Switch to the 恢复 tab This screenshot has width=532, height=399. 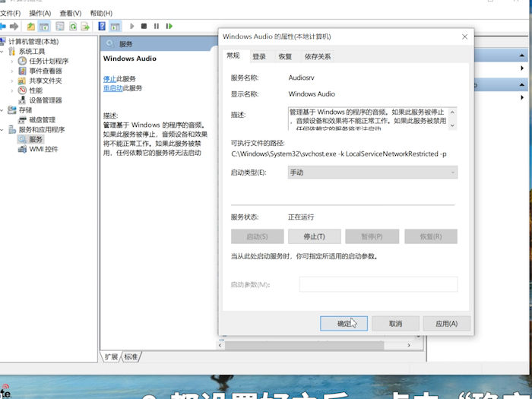[285, 57]
